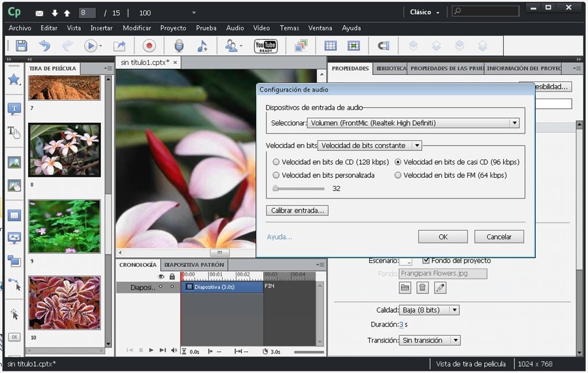Click the table of contents grid icon
The height and width of the screenshot is (373, 588).
(x=330, y=46)
